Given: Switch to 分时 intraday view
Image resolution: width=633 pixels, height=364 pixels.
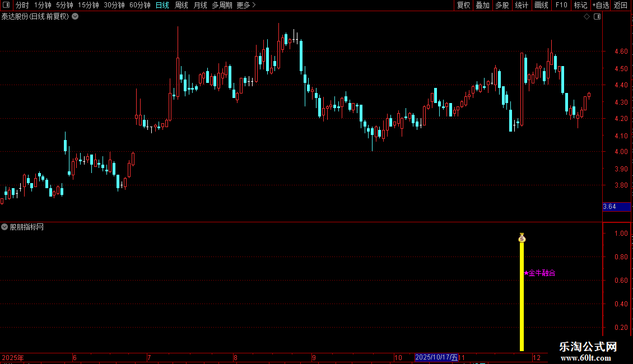Looking at the screenshot, I should pos(22,5).
